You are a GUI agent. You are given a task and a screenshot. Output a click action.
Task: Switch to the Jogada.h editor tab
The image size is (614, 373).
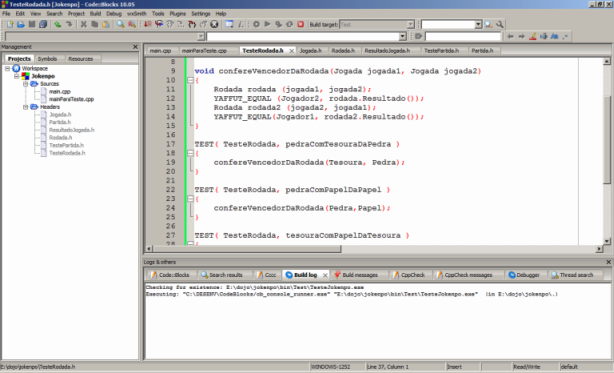(x=311, y=51)
